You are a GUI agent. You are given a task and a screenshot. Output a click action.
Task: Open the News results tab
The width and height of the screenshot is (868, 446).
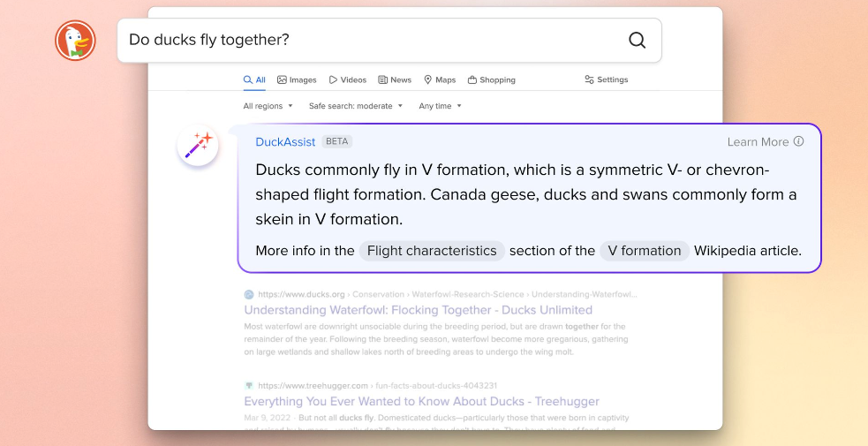point(395,79)
